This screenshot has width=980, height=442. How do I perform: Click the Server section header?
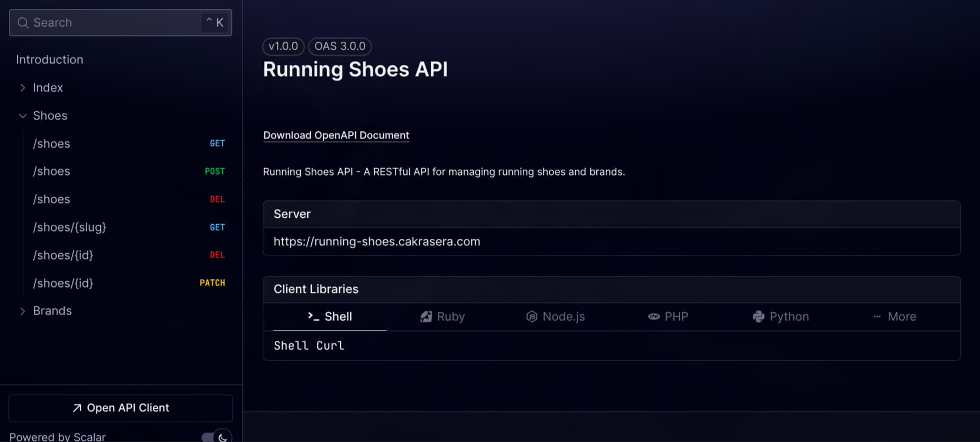click(612, 214)
